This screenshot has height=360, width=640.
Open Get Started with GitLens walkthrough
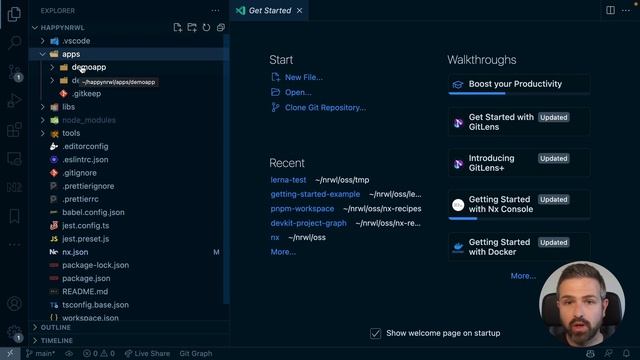(519, 122)
